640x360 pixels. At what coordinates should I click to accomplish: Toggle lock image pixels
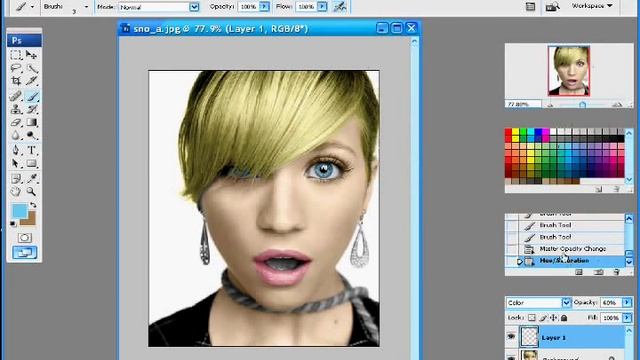tap(543, 318)
